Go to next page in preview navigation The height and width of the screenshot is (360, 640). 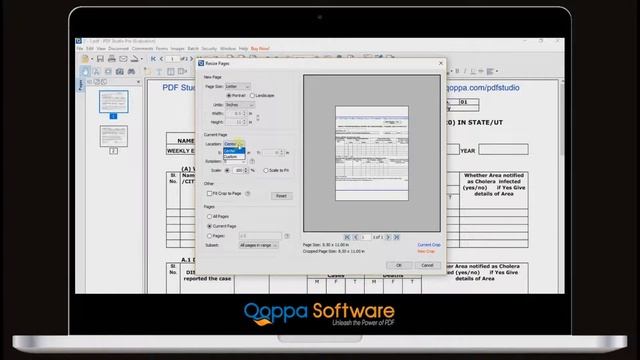(388, 237)
